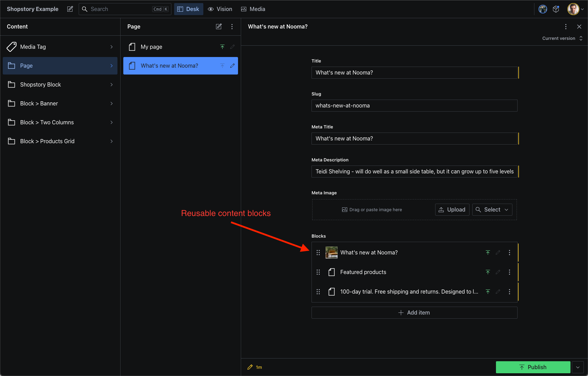Click the Media Tag tag icon
This screenshot has height=376, width=588.
tap(12, 47)
